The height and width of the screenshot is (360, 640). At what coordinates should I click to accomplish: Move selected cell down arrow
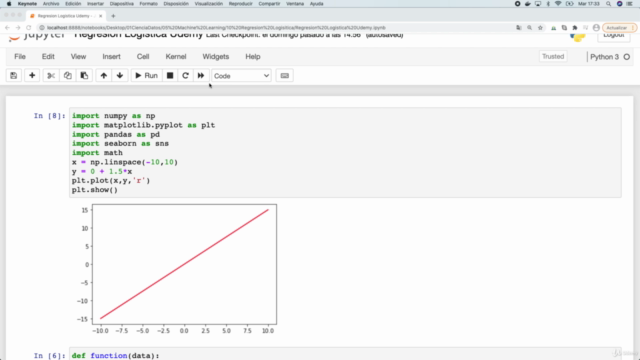pyautogui.click(x=120, y=76)
